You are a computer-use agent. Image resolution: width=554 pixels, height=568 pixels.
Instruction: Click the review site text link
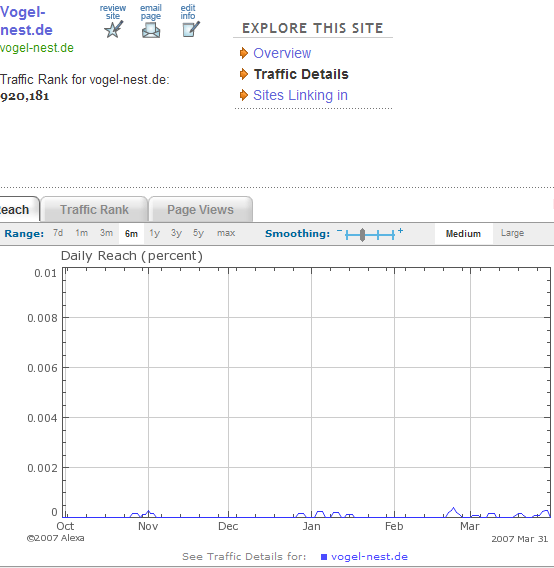[x=113, y=12]
